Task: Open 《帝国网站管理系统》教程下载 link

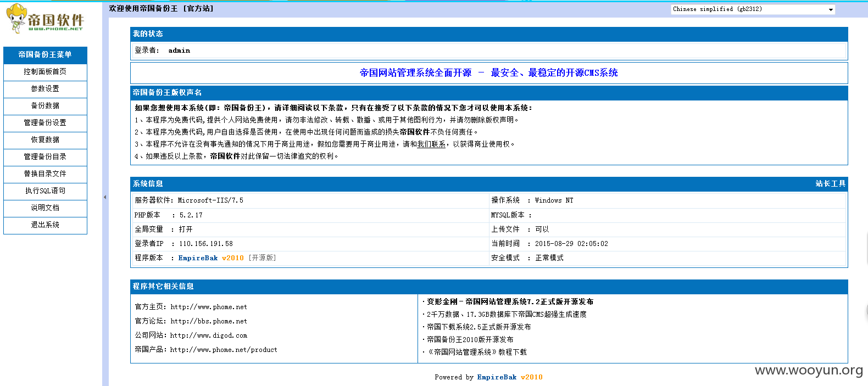Action: click(x=476, y=353)
